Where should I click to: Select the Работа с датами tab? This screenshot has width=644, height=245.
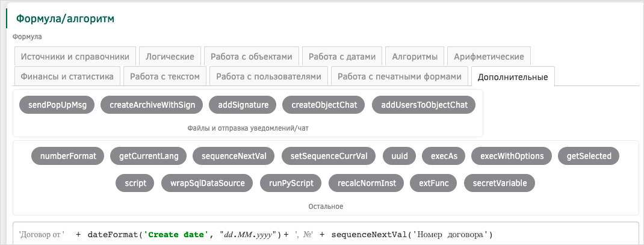tap(342, 57)
